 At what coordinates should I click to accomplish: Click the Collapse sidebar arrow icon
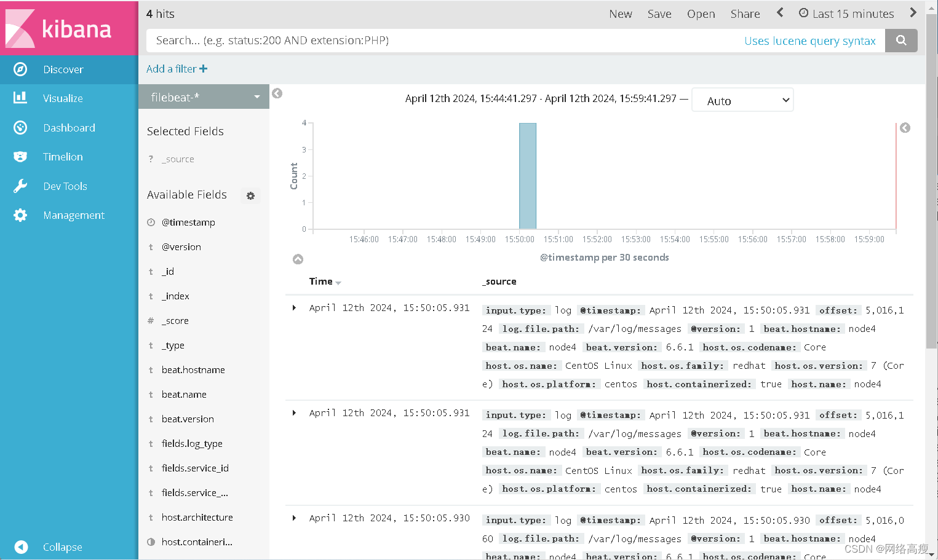pos(21,546)
